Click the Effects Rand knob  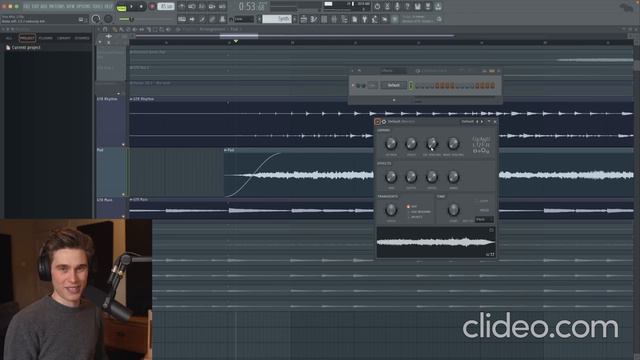coord(453,177)
